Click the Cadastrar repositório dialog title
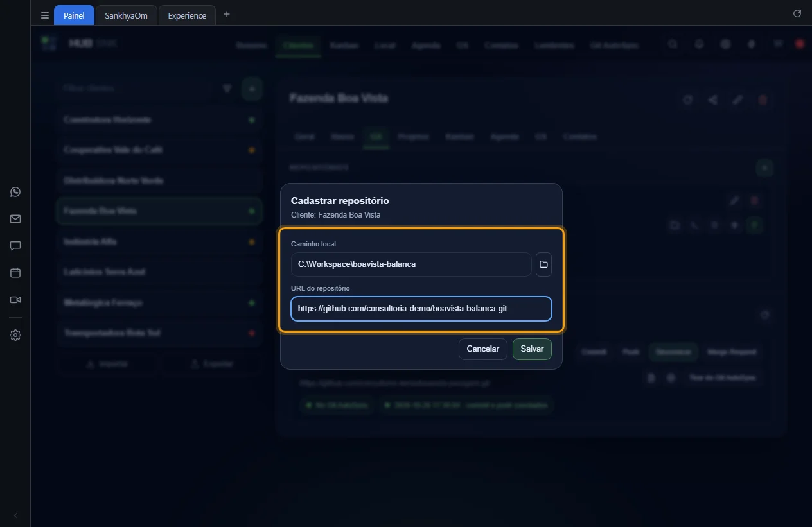 coord(340,201)
